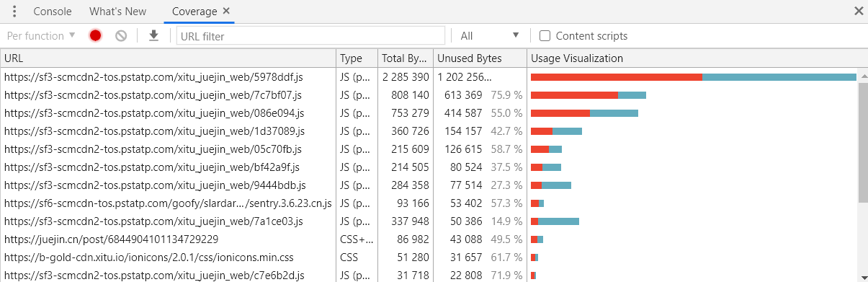The image size is (868, 282).
Task: Select the 05c70fb.js row URL
Action: pyautogui.click(x=153, y=149)
